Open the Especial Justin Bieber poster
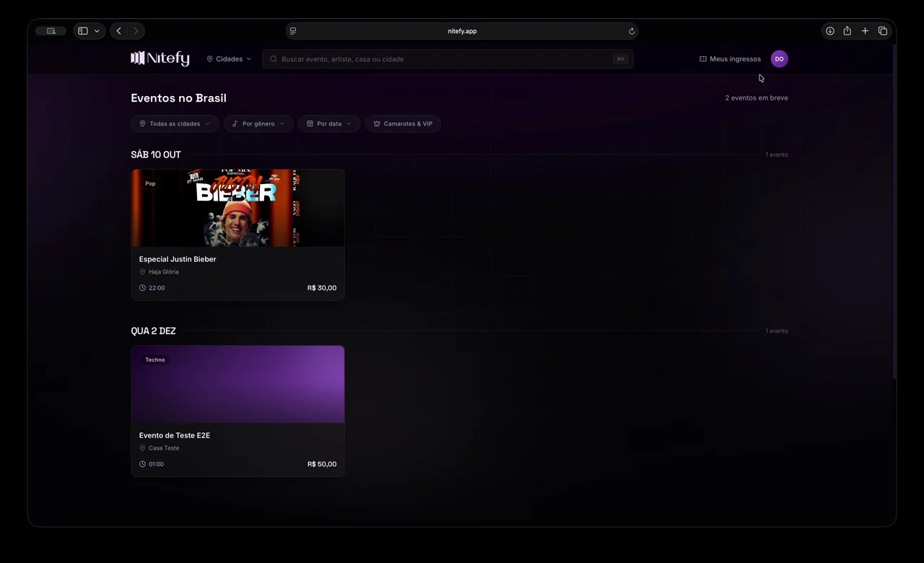Viewport: 924px width, 563px height. coord(237,208)
